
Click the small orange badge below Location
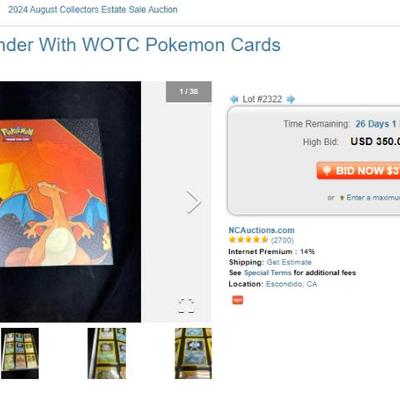(238, 300)
